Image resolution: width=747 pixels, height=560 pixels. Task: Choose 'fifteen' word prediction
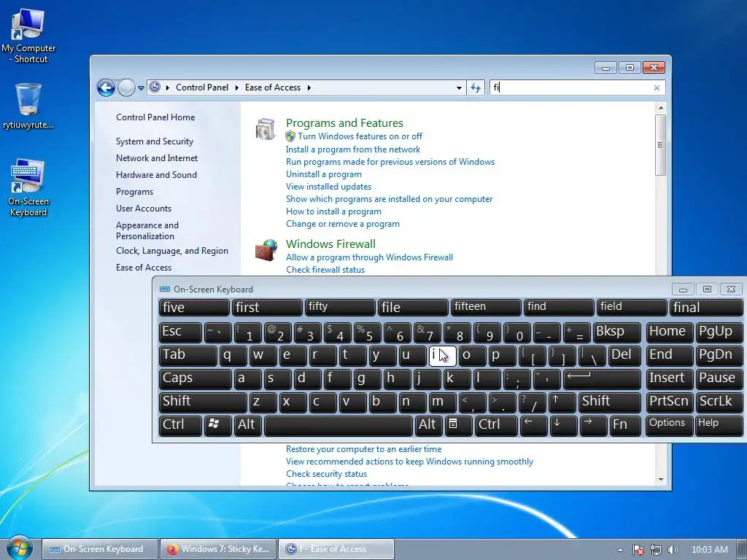(x=485, y=307)
